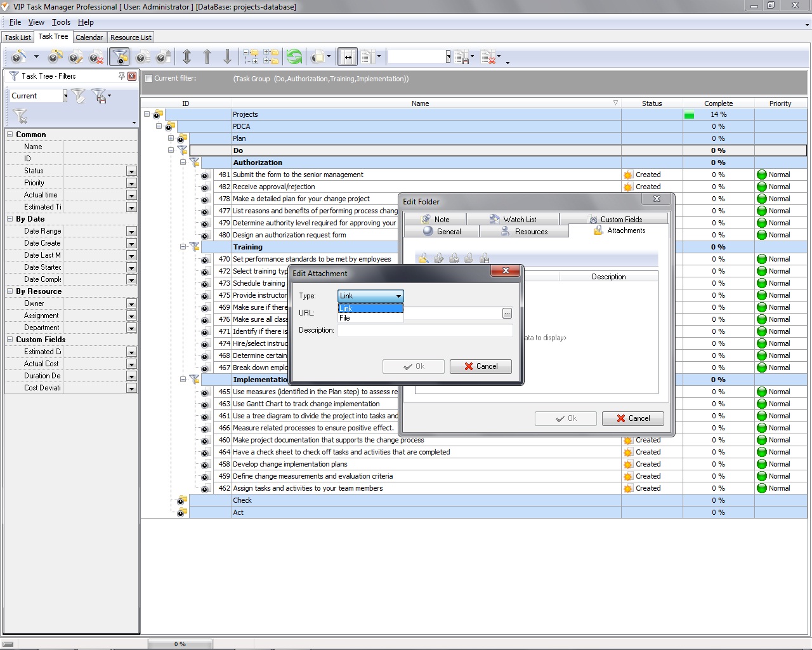
Task: Switch to the Calendar tab
Action: point(89,37)
